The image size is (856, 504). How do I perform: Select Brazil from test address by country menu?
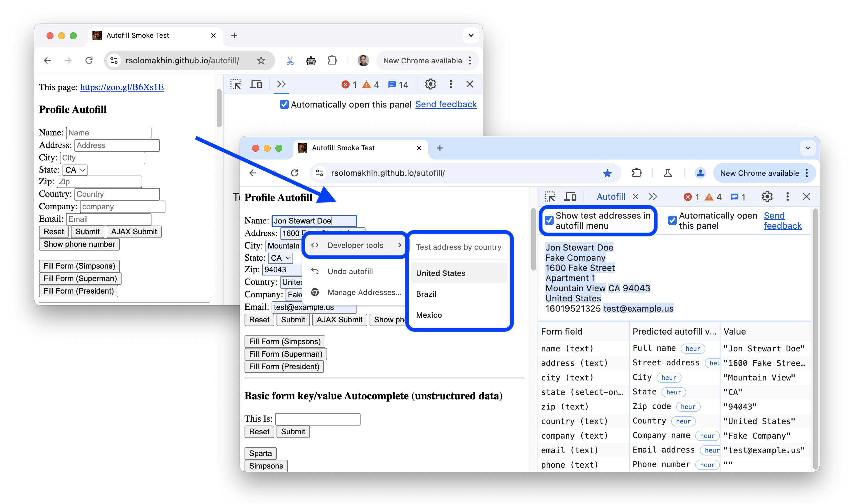(426, 293)
